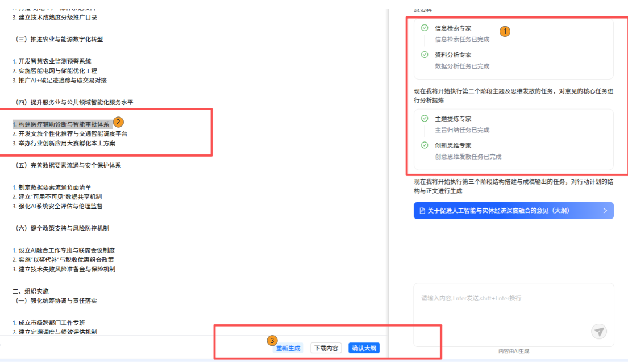Confirm the outline with 确认大纲

[364, 348]
